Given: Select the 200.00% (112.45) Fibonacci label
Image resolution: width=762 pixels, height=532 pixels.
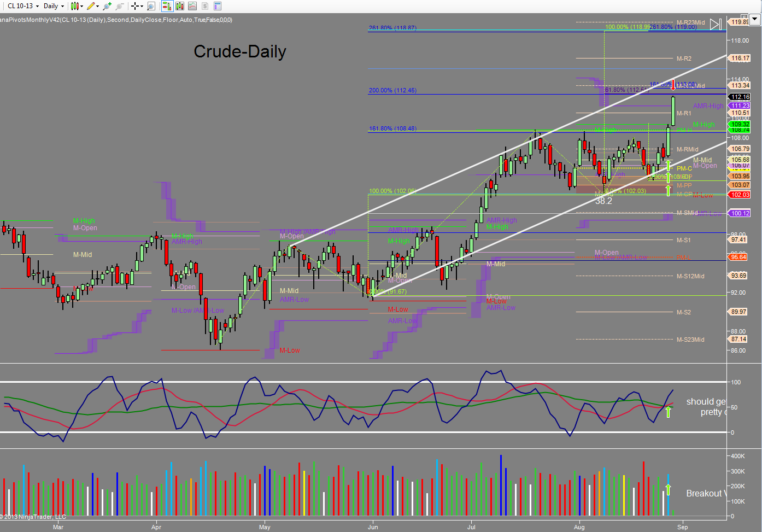Looking at the screenshot, I should click(392, 91).
